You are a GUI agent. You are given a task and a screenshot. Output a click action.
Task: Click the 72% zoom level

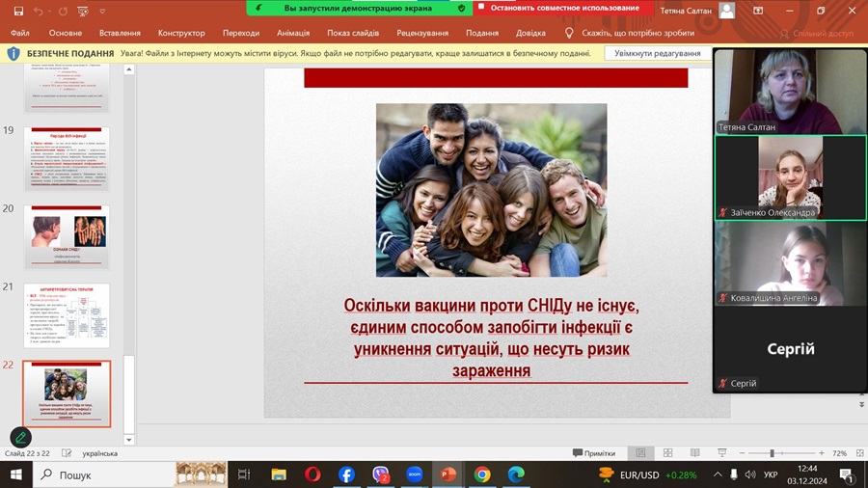(x=839, y=453)
